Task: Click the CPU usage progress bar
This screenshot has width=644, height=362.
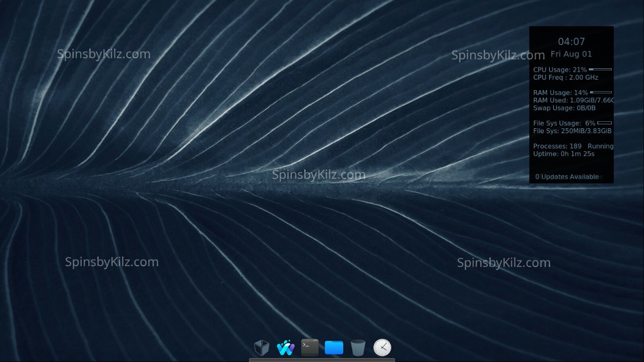Action: click(x=600, y=69)
